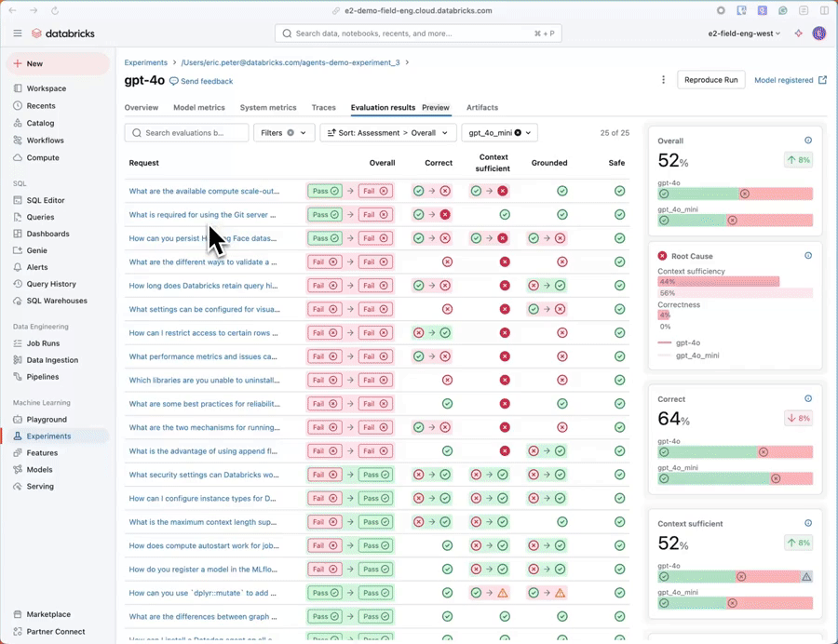The width and height of the screenshot is (838, 644).
Task: Select the Playground icon in sidebar
Action: [19, 420]
